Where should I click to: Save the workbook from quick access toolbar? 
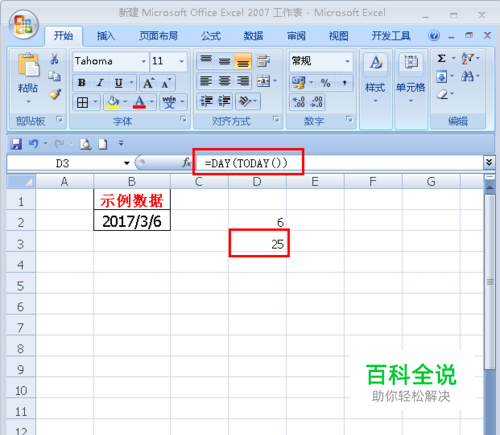coord(16,144)
